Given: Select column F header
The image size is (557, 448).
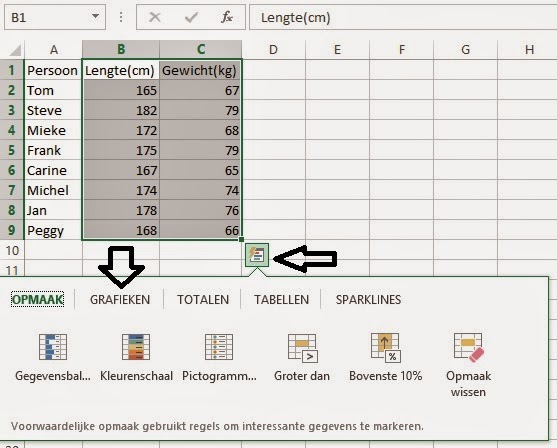Looking at the screenshot, I should point(402,49).
